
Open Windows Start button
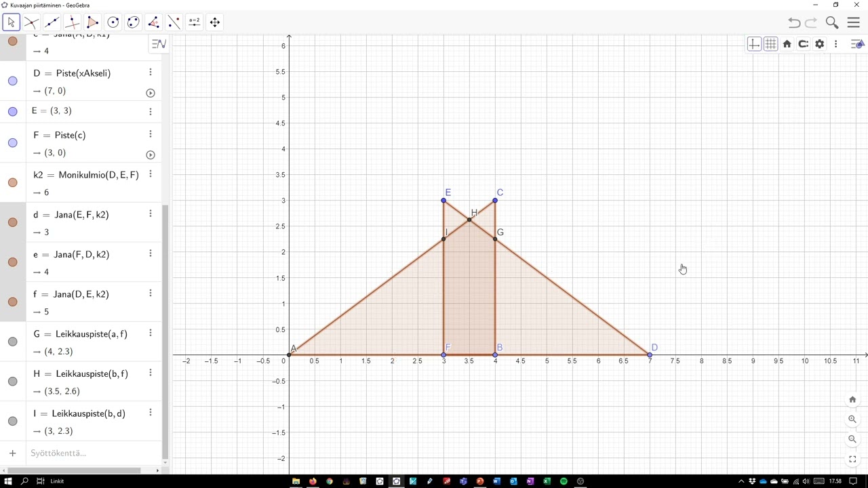point(7,481)
